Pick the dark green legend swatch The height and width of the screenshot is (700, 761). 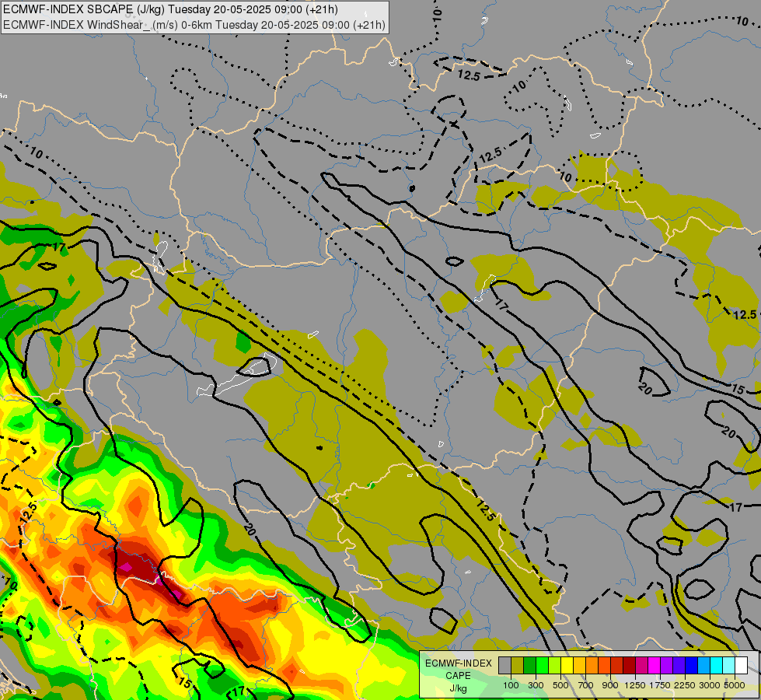[529, 665]
